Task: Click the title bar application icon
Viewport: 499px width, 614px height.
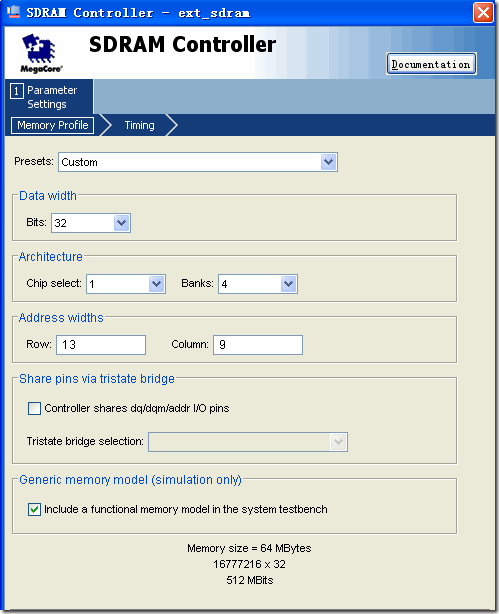Action: [13, 11]
